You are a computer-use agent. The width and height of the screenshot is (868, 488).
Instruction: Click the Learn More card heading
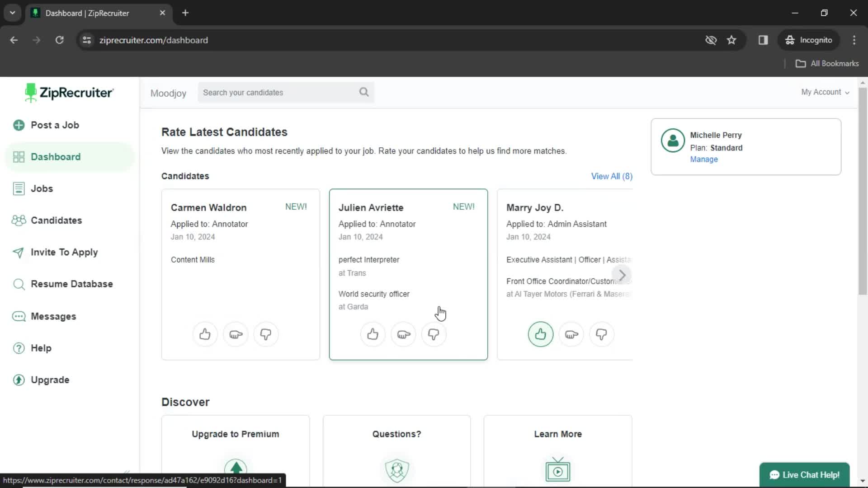click(558, 434)
